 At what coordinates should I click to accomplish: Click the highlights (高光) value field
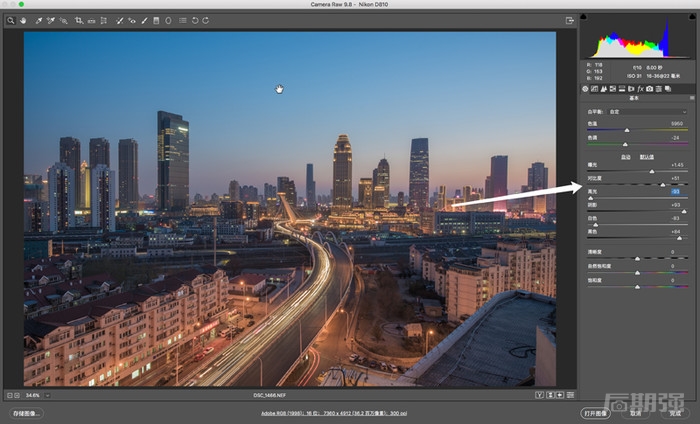tap(675, 191)
